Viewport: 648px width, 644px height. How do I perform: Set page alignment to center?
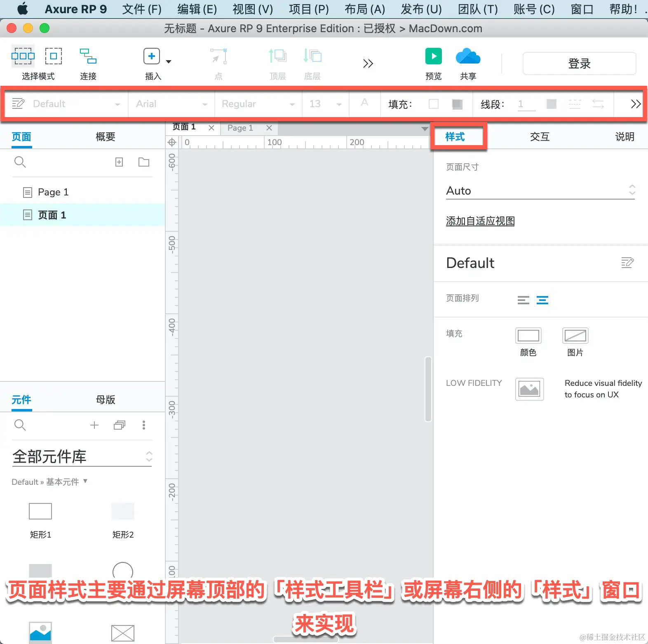(x=542, y=300)
